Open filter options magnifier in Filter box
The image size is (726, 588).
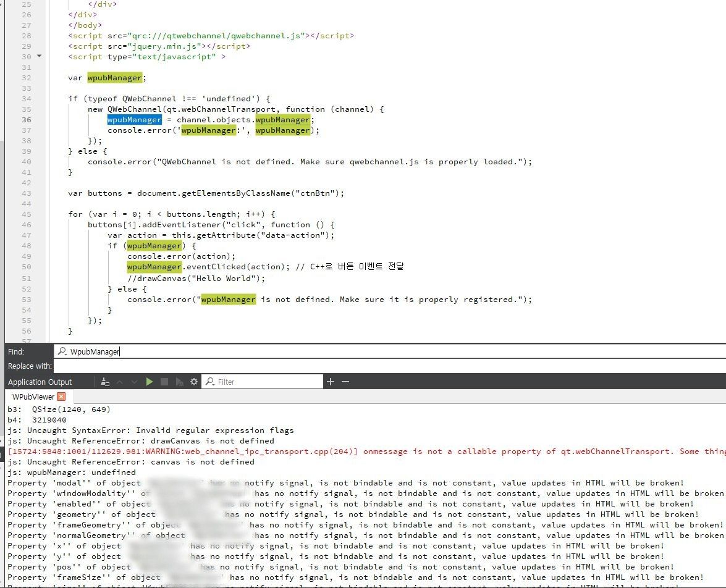pos(210,382)
